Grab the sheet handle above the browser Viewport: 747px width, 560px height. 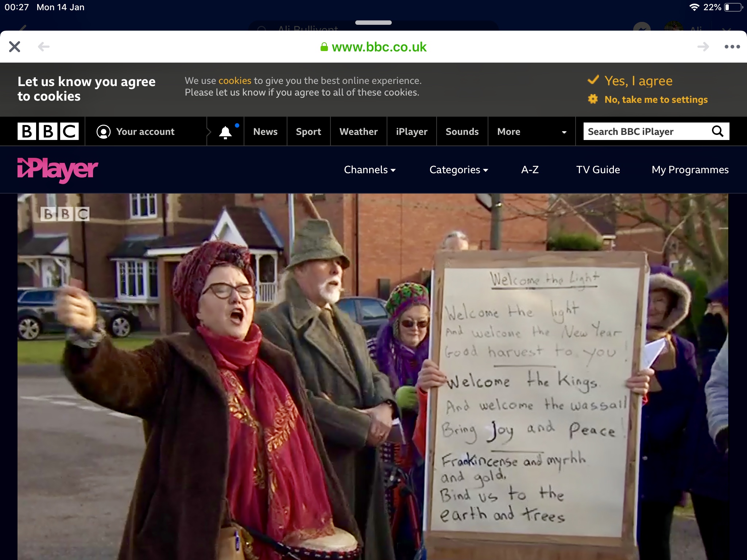tap(373, 23)
